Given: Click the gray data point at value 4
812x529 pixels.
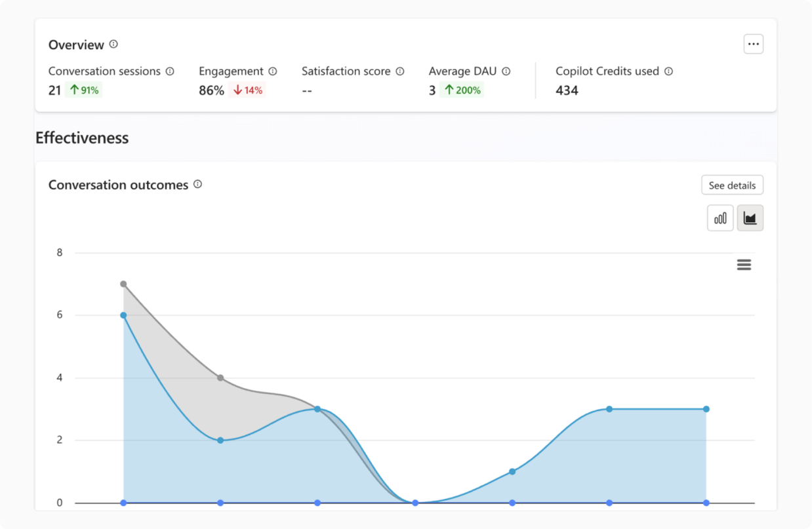Looking at the screenshot, I should coord(220,378).
